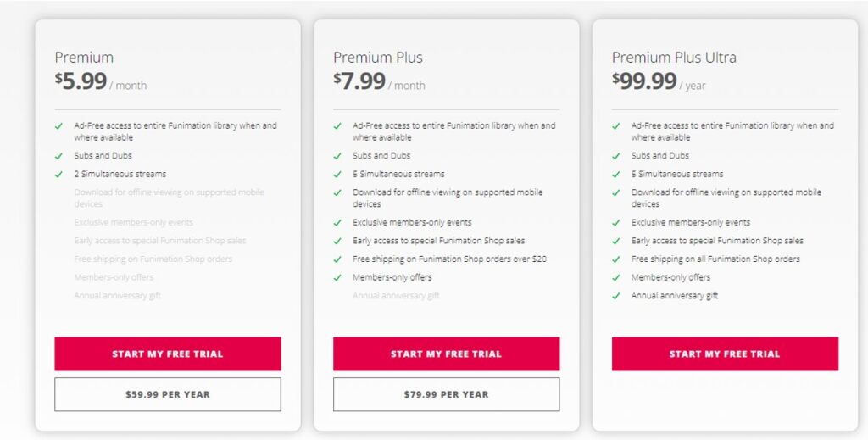Click Premium Plus Members-only offers checkmark
Image resolution: width=868 pixels, height=440 pixels.
point(338,277)
